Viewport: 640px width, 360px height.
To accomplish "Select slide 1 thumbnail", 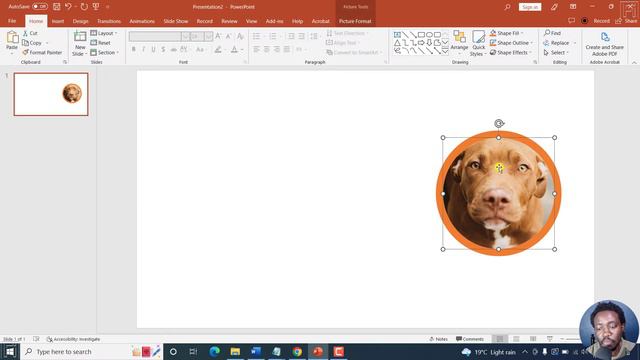I will [x=51, y=94].
